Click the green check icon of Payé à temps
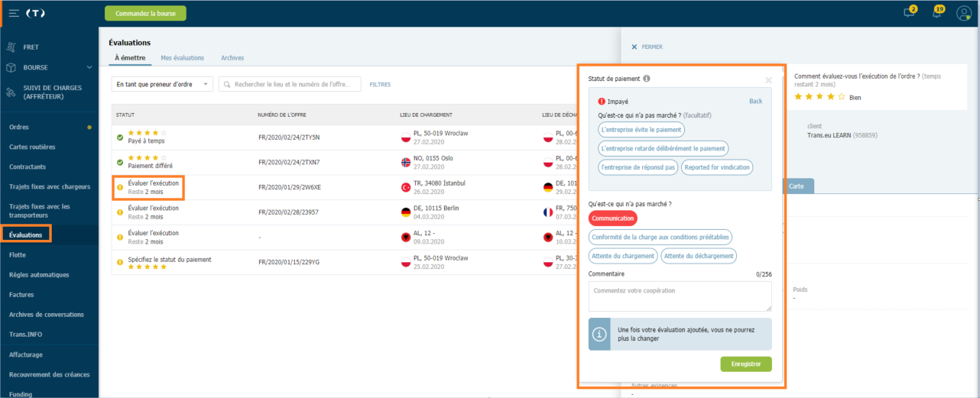 pos(120,137)
